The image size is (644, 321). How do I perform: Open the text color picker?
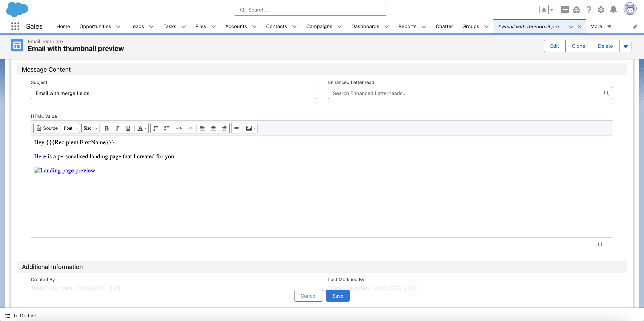[x=142, y=128]
